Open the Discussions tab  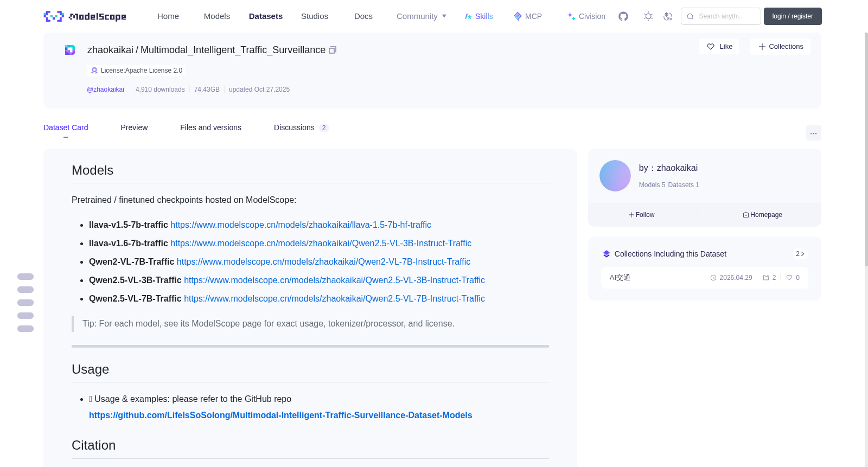click(301, 127)
